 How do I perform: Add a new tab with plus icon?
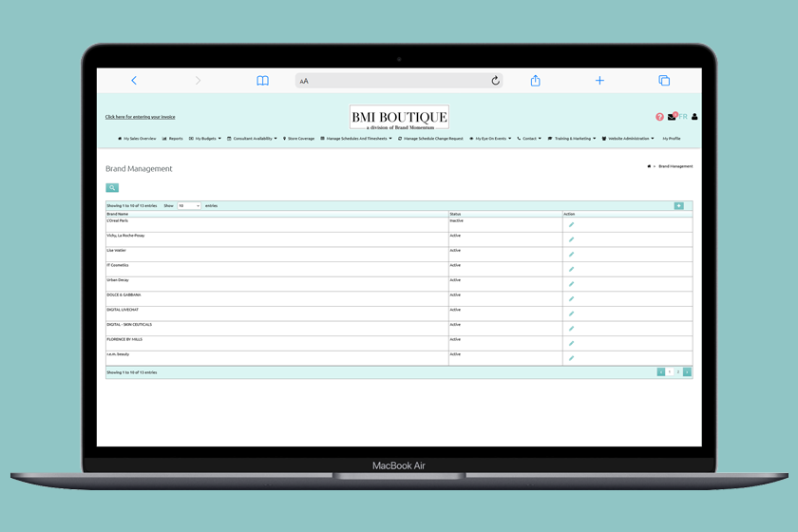point(599,81)
